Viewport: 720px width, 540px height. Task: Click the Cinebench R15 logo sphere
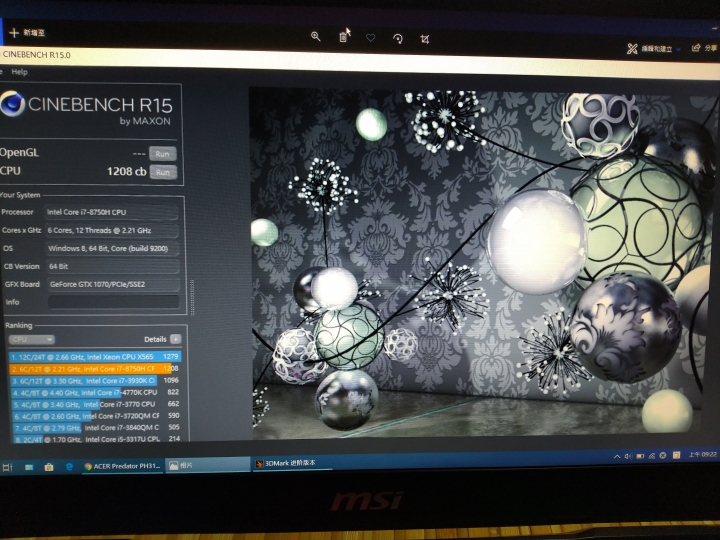tap(12, 103)
